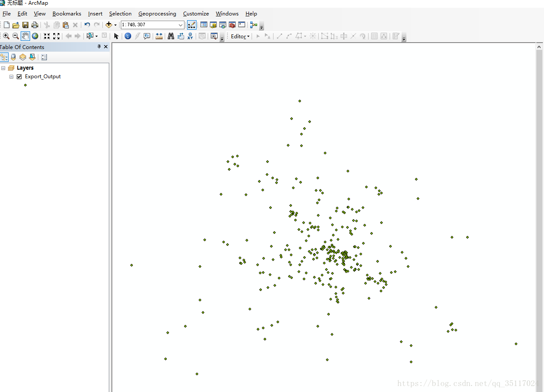Choose the Select Elements arrow tool
Viewport: 544px width, 392px height.
[116, 36]
